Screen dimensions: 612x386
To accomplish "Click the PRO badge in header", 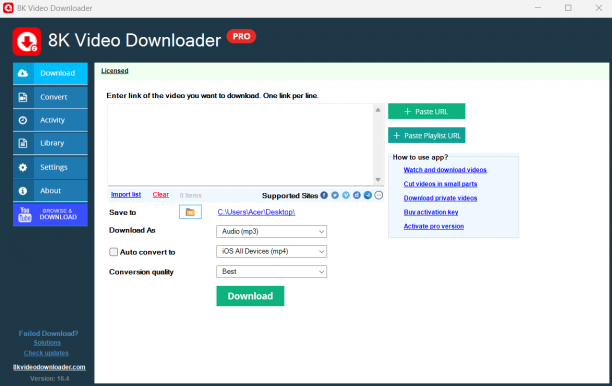I will point(241,36).
